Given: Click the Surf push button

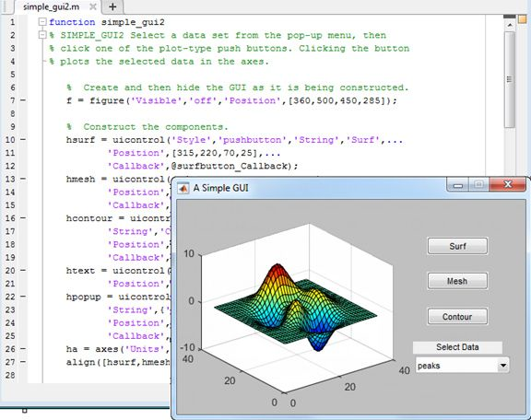Looking at the screenshot, I should tap(457, 246).
